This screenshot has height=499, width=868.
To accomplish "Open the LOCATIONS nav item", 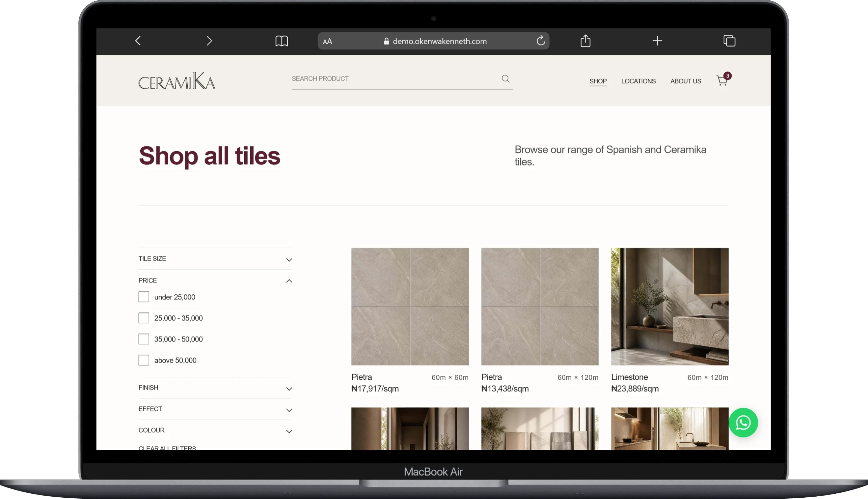I will pos(638,81).
